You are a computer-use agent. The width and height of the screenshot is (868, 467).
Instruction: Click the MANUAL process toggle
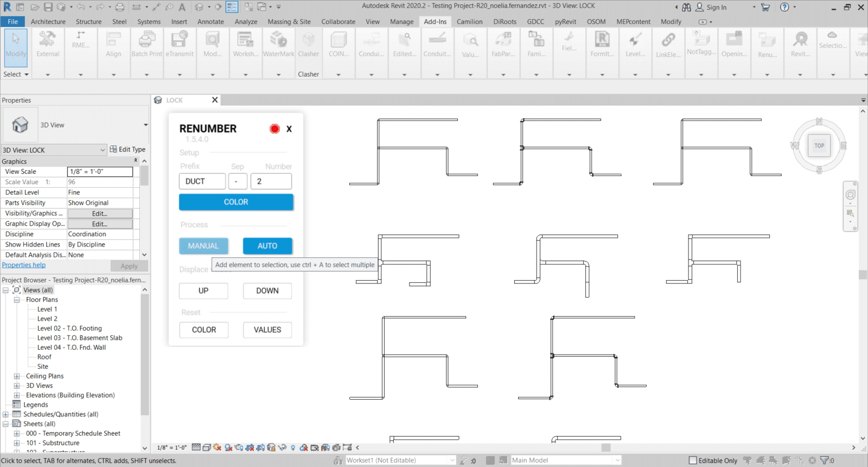(x=203, y=246)
